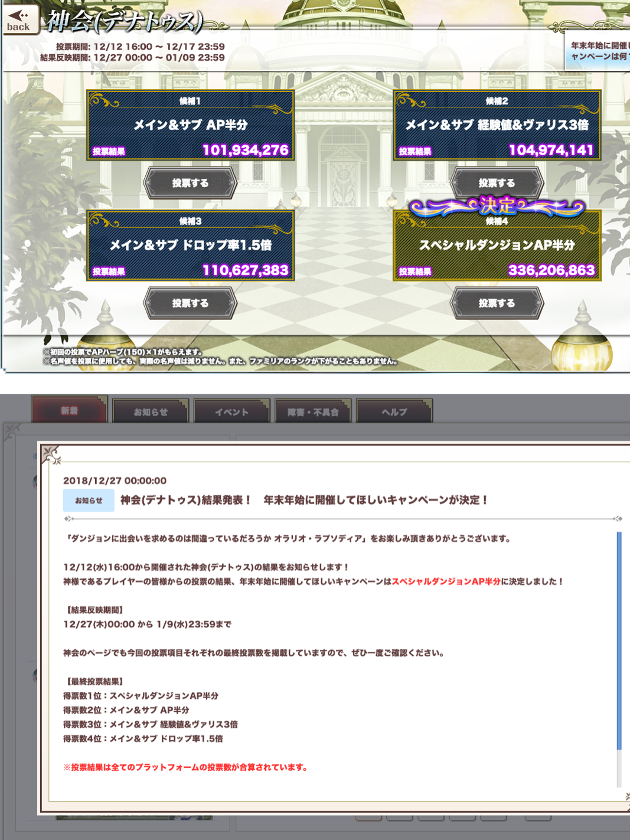This screenshot has height=840, width=630.
Task: Select the スペシャルダンジョンAP半分 candidate title
Action: pyautogui.click(x=497, y=245)
